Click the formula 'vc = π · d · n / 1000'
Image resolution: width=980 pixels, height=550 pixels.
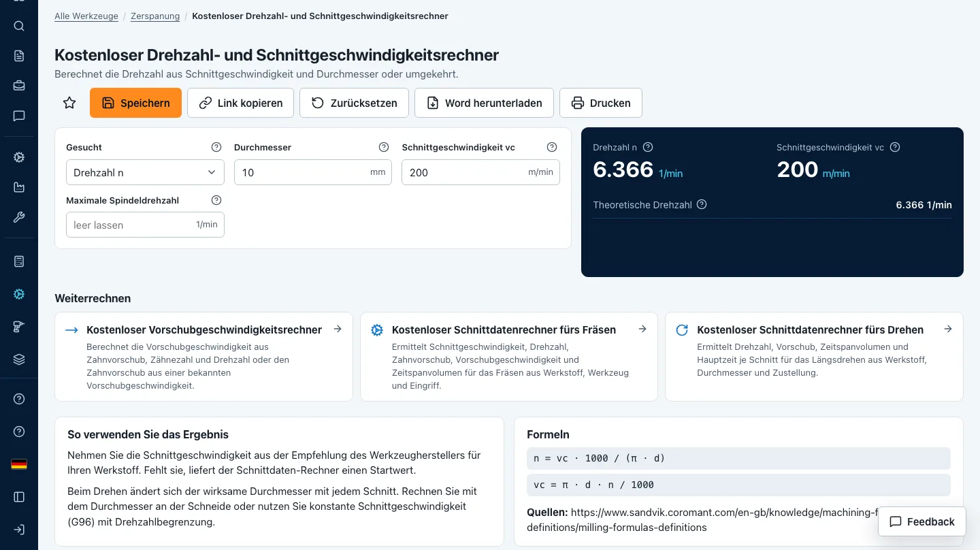tap(738, 485)
